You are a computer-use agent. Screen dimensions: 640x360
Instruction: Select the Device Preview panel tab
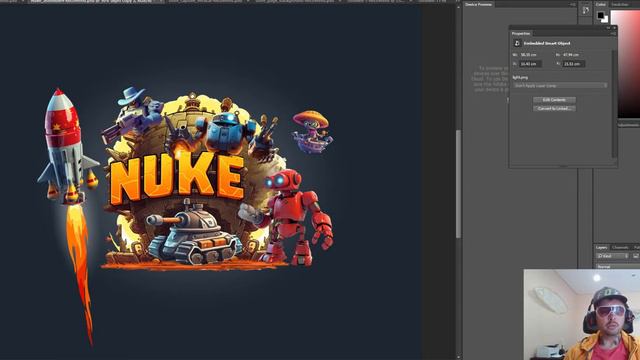coord(478,4)
